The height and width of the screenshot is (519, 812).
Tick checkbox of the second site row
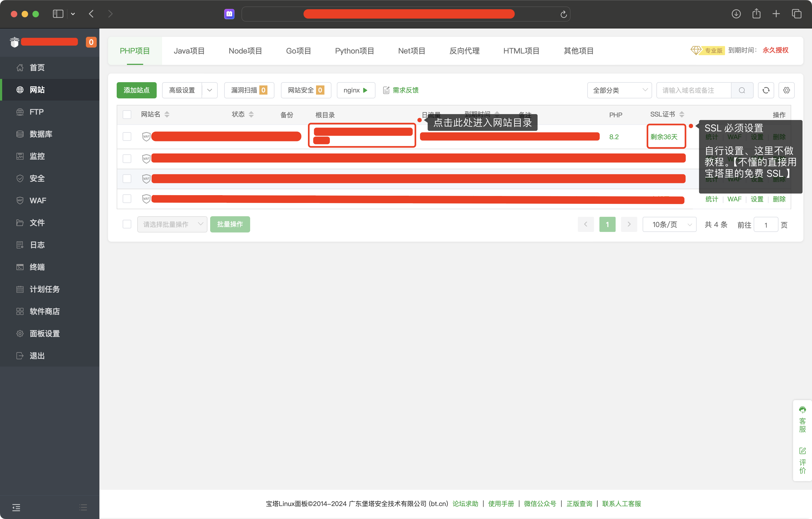[x=127, y=159]
